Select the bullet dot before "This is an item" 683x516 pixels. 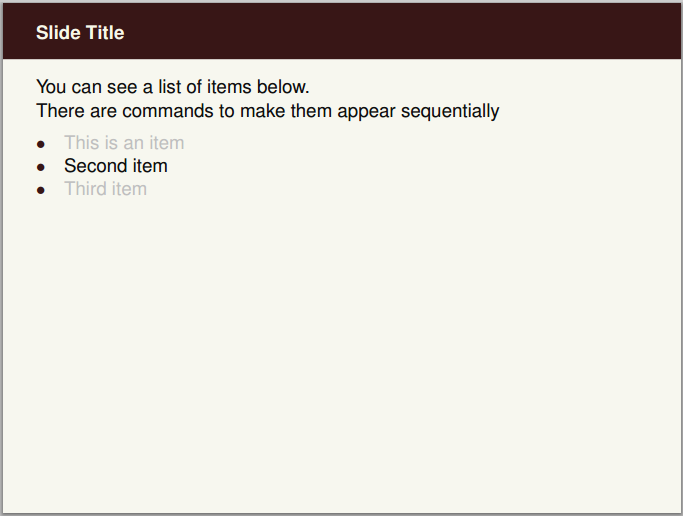(x=41, y=144)
